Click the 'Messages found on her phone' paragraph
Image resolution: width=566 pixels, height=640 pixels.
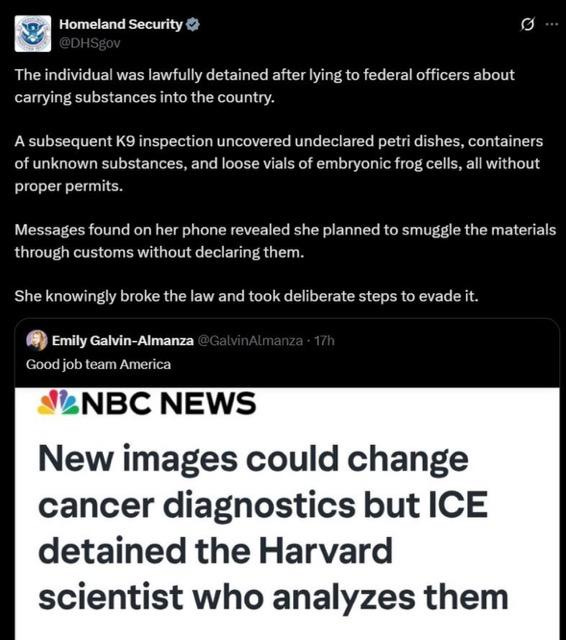coord(285,241)
